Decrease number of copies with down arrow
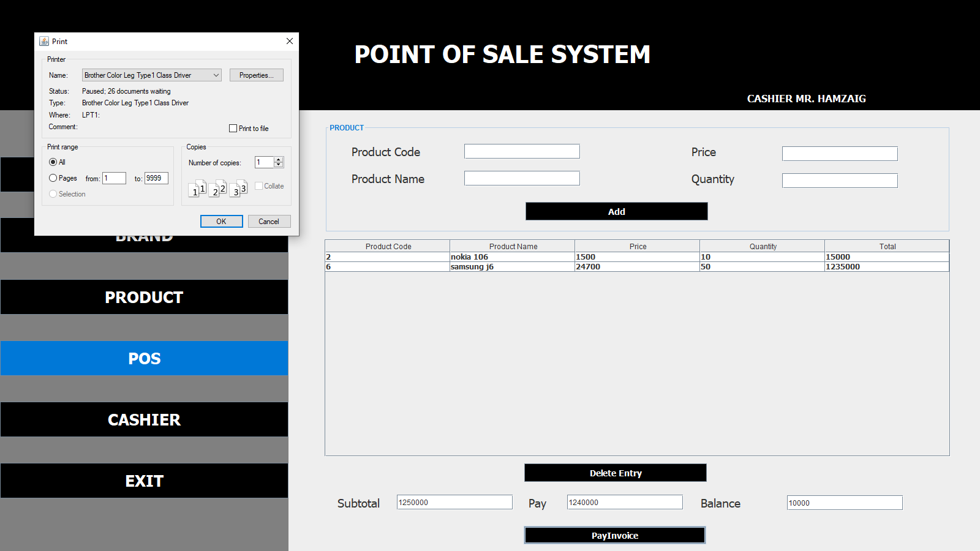Viewport: 980px width, 551px height. click(279, 165)
